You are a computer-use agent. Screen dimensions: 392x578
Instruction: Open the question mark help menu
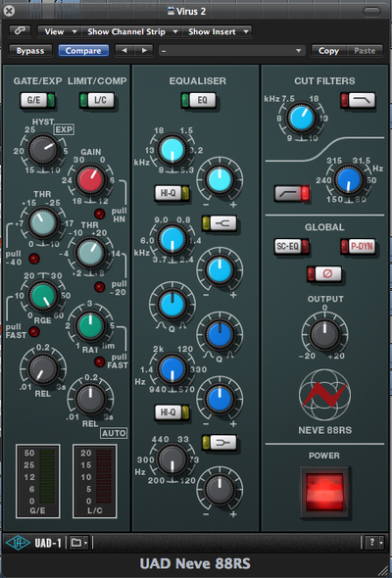pos(374,543)
